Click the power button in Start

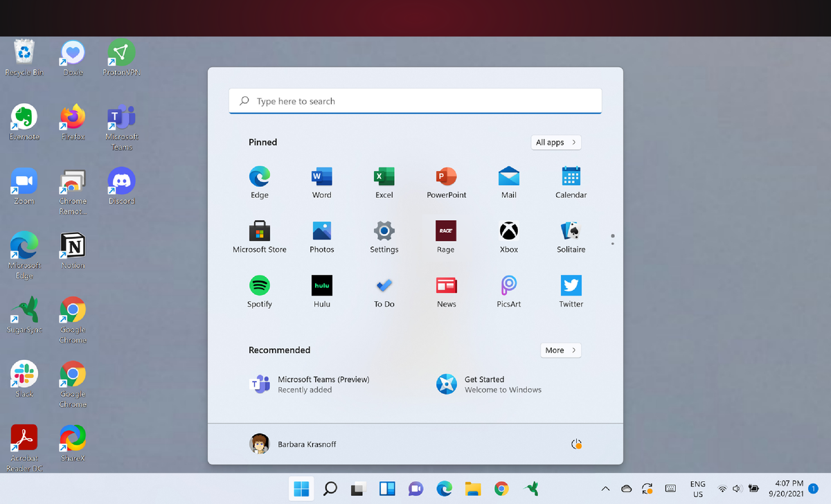[x=576, y=444]
